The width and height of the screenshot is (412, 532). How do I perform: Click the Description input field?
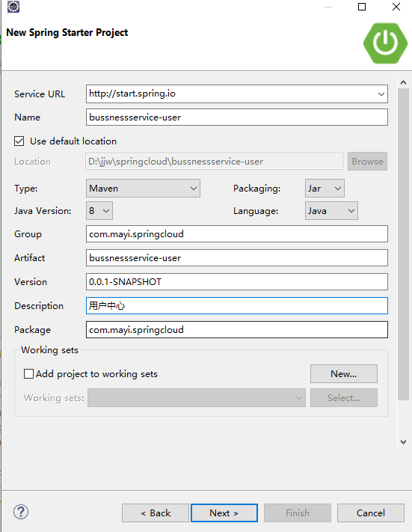pos(237,306)
